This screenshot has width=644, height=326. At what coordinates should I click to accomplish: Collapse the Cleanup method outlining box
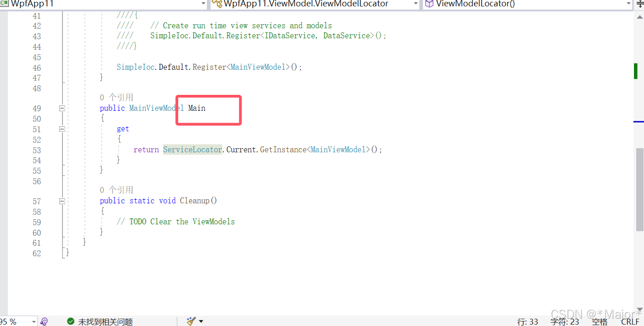point(62,201)
